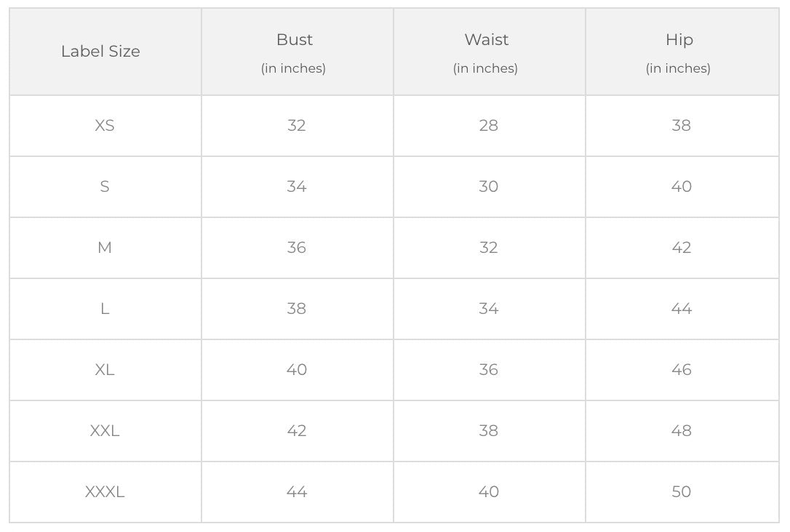Click the Label Size column header
The image size is (790, 532).
100,52
